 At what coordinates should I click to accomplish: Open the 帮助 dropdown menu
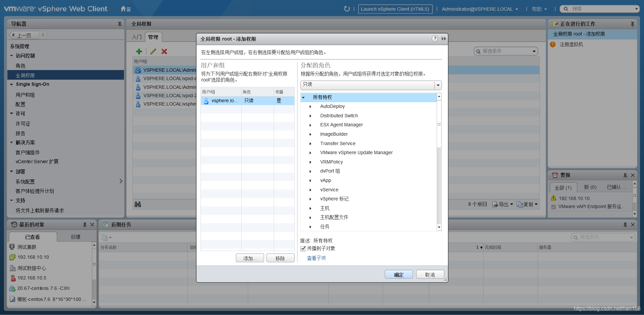click(539, 9)
